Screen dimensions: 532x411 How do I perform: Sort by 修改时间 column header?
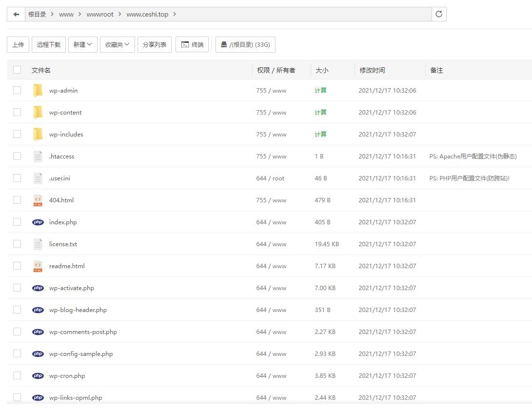tap(372, 70)
